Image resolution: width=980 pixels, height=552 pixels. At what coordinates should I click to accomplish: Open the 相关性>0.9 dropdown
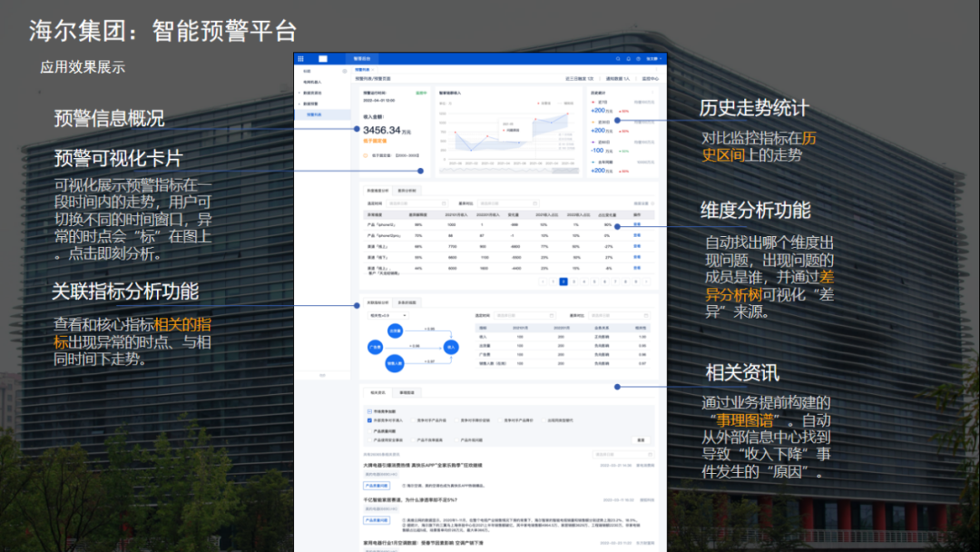point(388,316)
